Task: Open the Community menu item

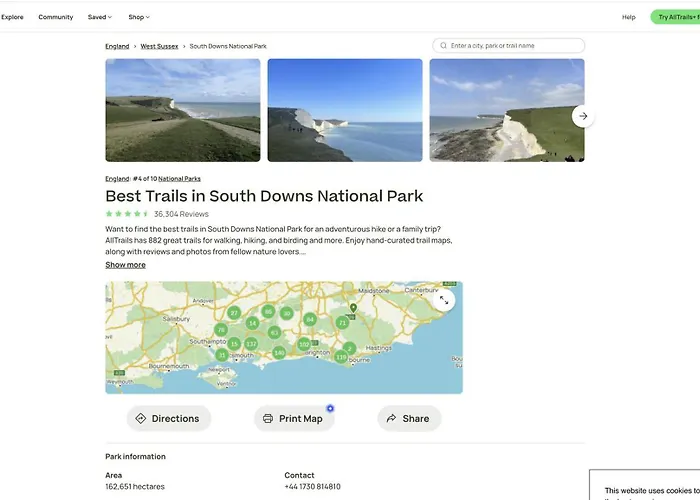Action: pos(56,17)
